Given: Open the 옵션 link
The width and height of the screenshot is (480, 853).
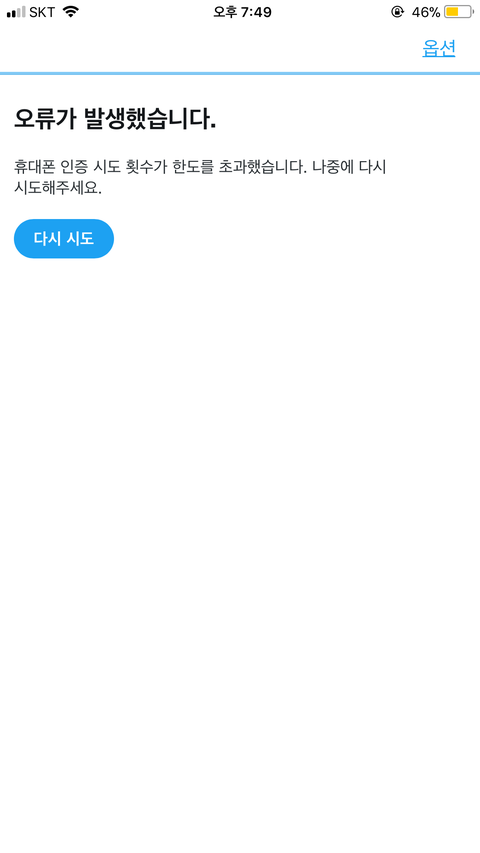Looking at the screenshot, I should (439, 49).
